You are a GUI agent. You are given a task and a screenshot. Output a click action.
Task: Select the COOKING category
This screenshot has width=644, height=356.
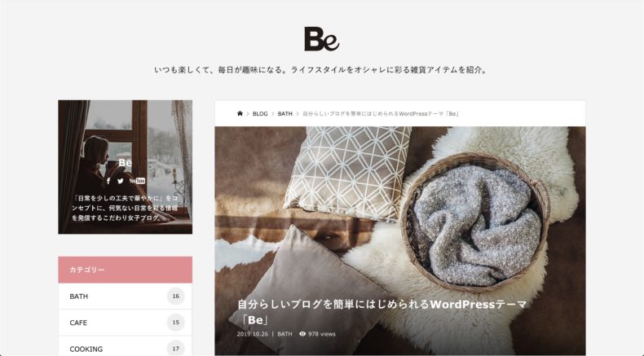(x=126, y=347)
